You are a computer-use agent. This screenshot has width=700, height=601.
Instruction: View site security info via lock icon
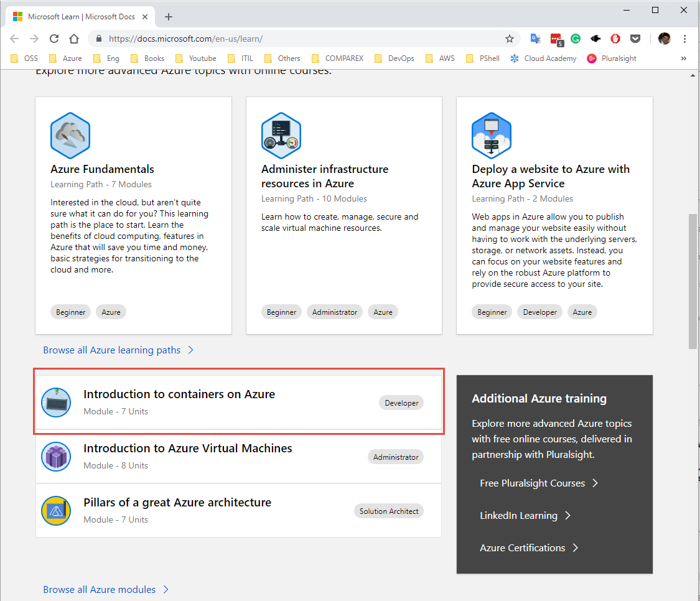click(99, 39)
